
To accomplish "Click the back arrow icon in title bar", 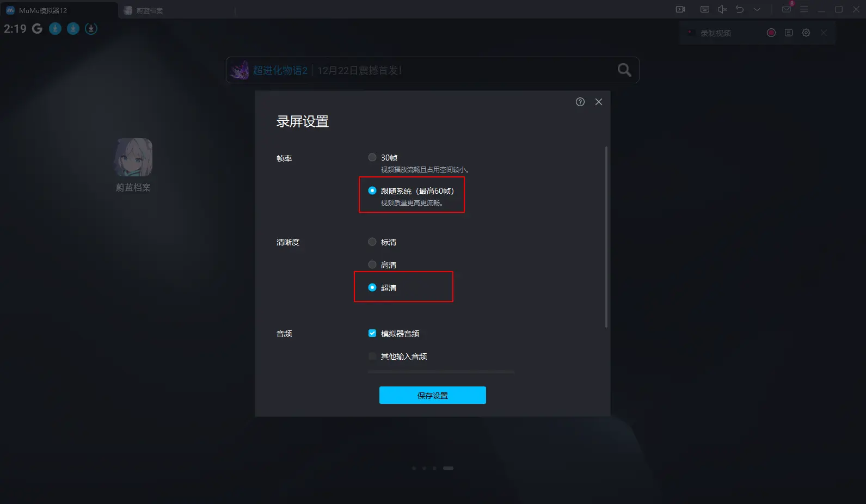I will (x=740, y=9).
